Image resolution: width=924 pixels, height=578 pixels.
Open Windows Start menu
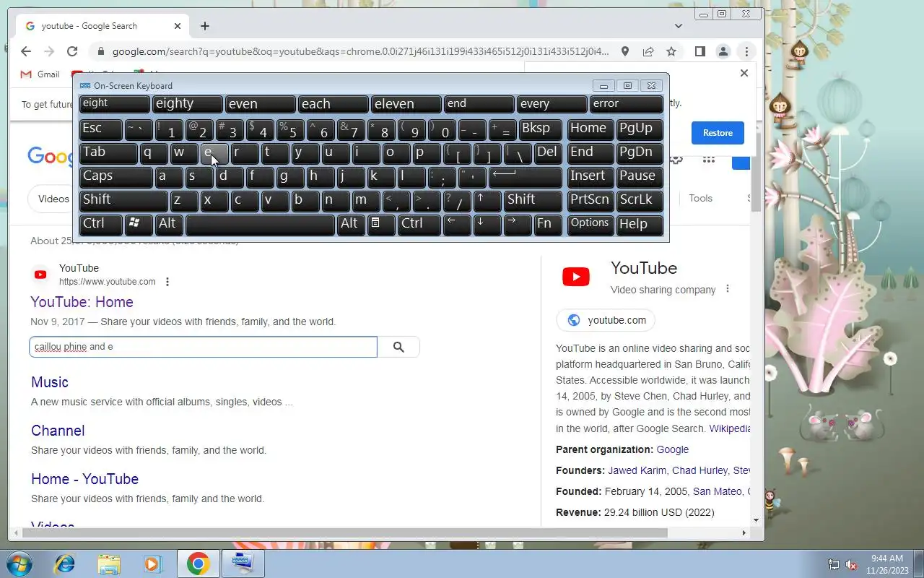tap(19, 564)
